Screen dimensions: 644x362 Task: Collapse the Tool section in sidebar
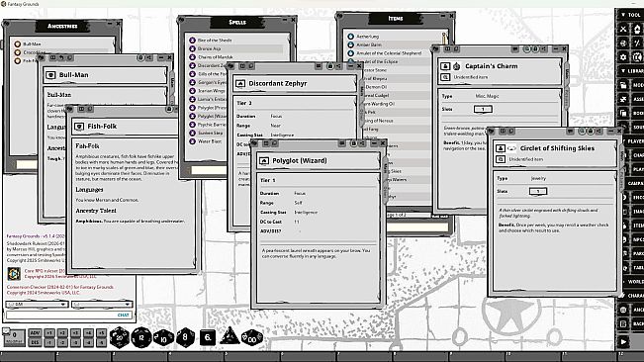(631, 15)
